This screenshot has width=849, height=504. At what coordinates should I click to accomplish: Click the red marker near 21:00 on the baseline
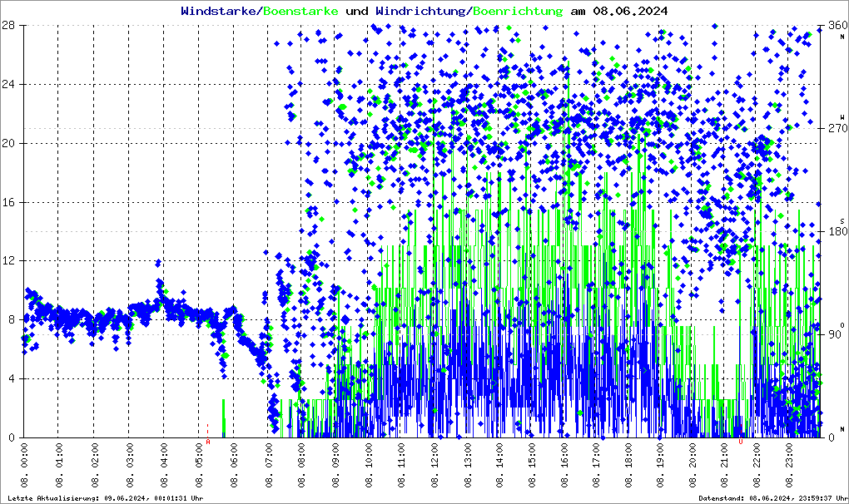[740, 442]
